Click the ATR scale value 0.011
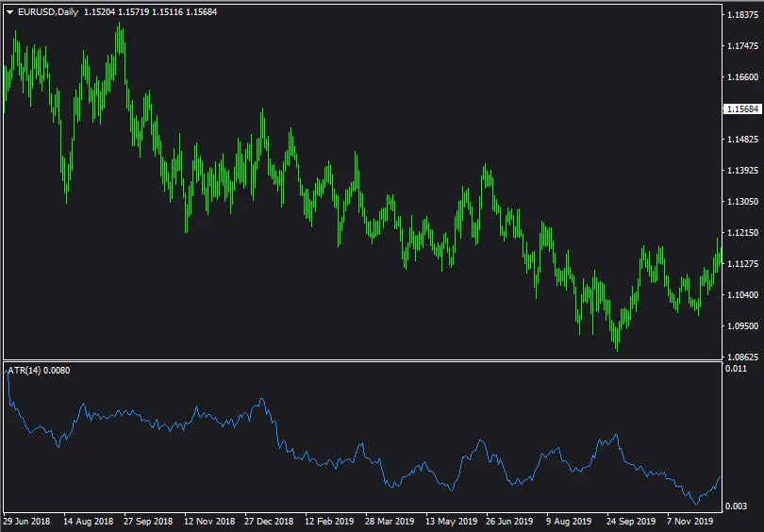Viewport: 764px width, 532px height. point(736,368)
